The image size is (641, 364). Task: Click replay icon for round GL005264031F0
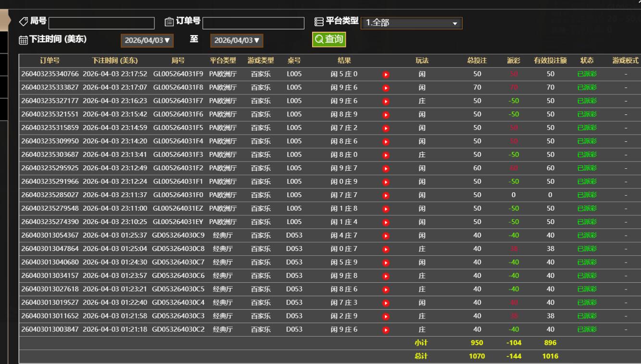[x=385, y=196]
